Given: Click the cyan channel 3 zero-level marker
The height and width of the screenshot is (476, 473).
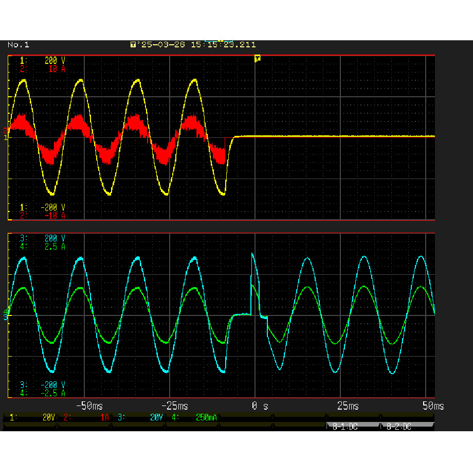Looking at the screenshot, I should [6, 317].
